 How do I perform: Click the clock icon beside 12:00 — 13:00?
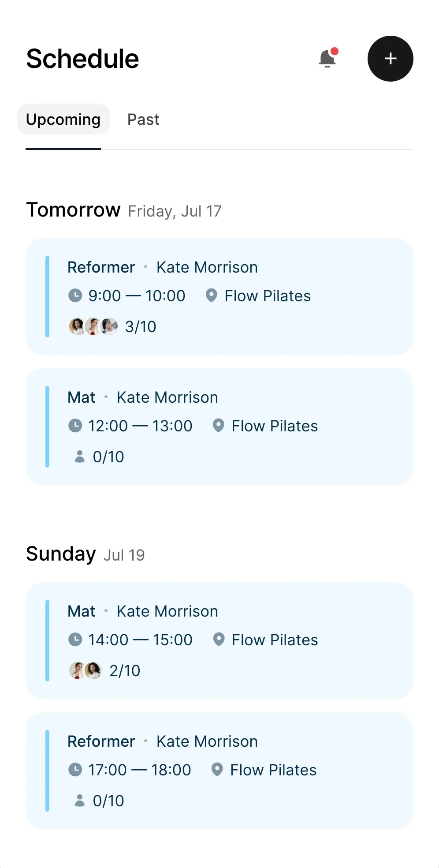pyautogui.click(x=75, y=426)
